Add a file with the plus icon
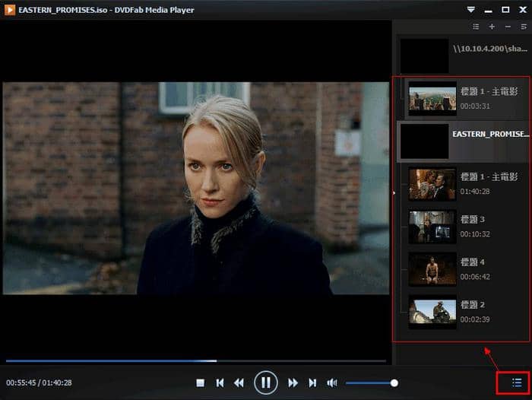 click(492, 27)
